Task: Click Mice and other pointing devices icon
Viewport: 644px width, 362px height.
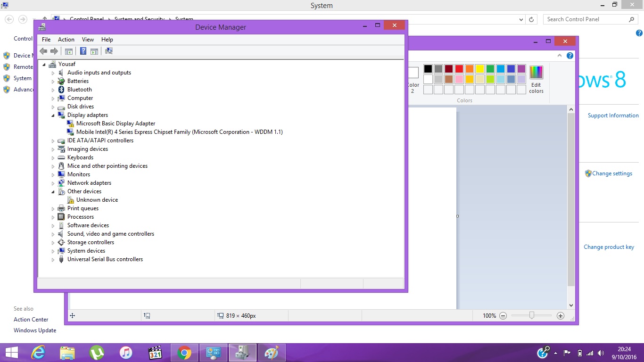Action: 61,166
